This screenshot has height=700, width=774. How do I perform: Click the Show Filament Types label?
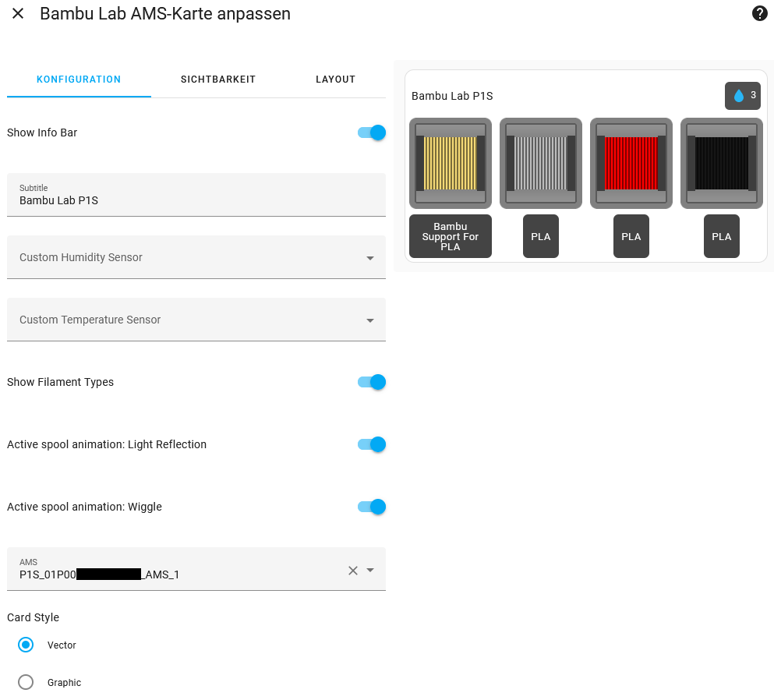[60, 382]
